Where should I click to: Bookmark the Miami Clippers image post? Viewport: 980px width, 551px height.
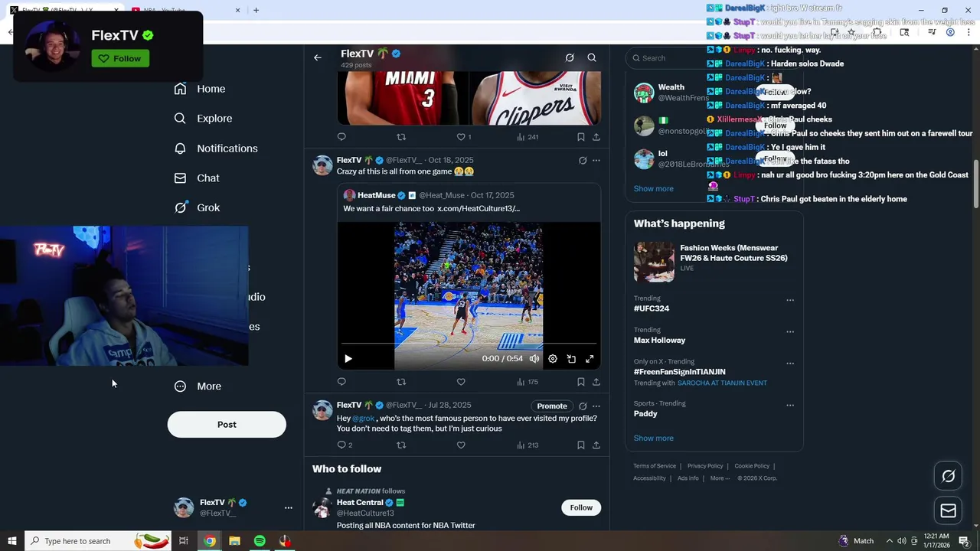coord(581,137)
